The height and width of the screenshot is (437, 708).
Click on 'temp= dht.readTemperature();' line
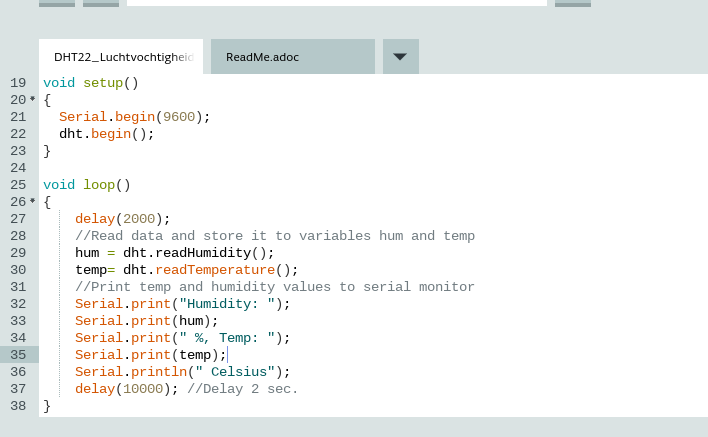click(186, 270)
